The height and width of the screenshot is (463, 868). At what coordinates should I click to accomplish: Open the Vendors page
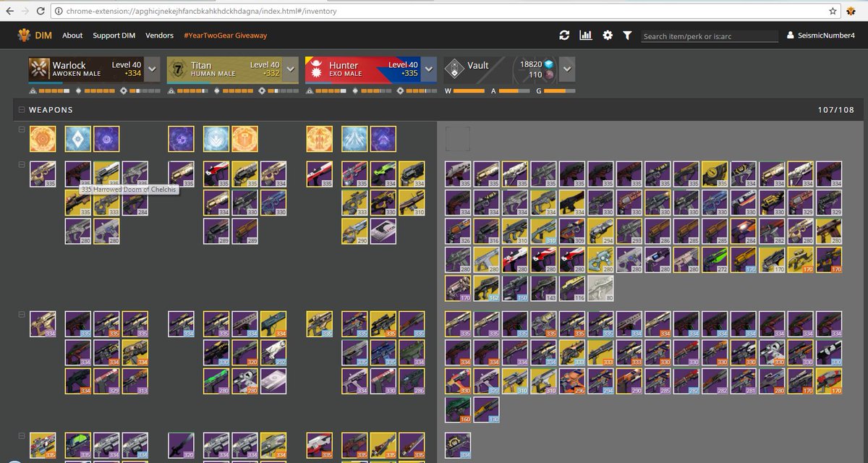coord(159,35)
